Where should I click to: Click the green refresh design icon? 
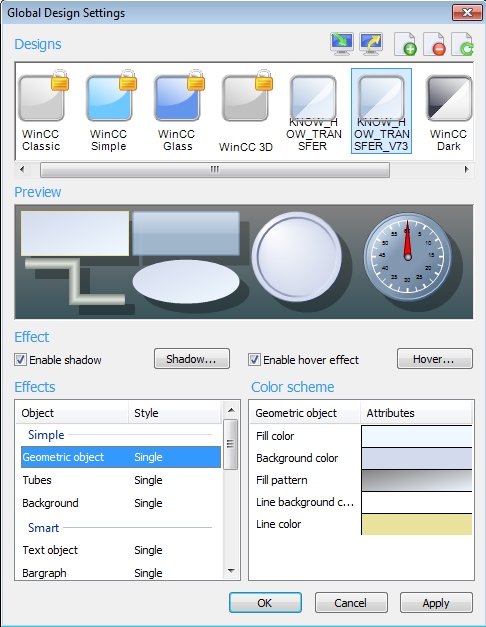[x=463, y=44]
